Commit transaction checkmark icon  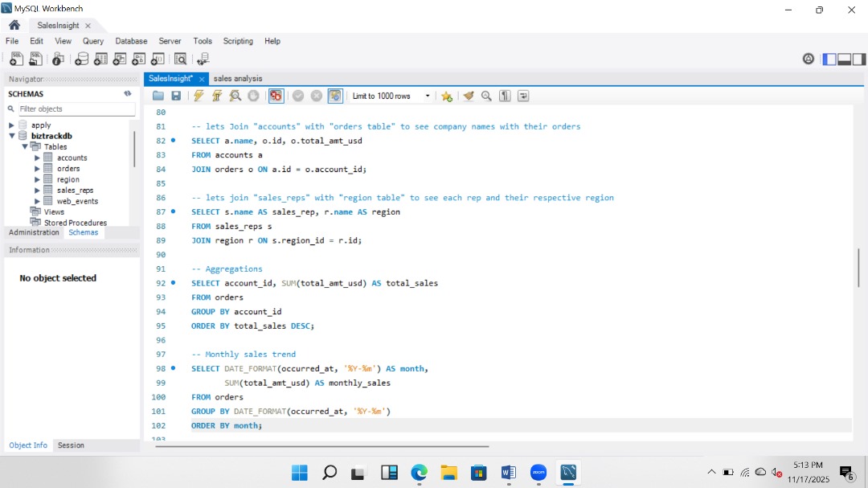pos(298,96)
